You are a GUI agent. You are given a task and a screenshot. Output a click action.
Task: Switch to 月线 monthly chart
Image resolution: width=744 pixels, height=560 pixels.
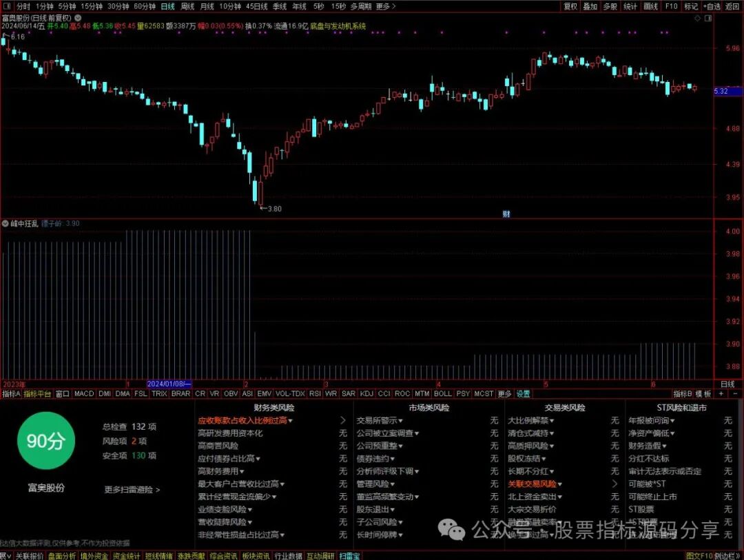click(x=207, y=6)
